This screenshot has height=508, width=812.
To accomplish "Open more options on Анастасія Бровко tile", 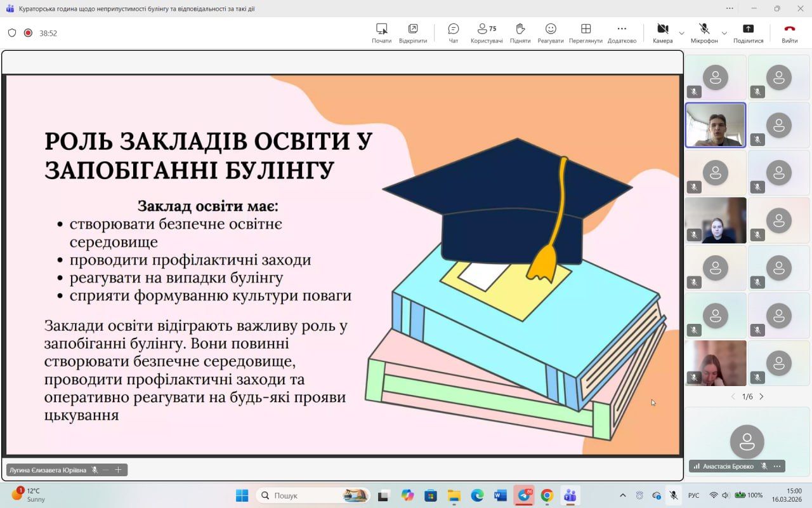I will [777, 466].
